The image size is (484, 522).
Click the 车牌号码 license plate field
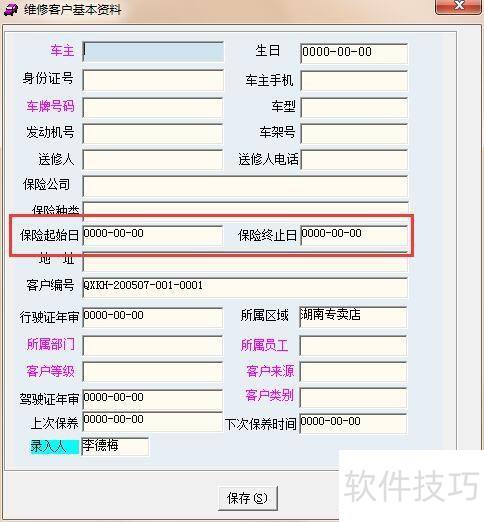coord(153,107)
